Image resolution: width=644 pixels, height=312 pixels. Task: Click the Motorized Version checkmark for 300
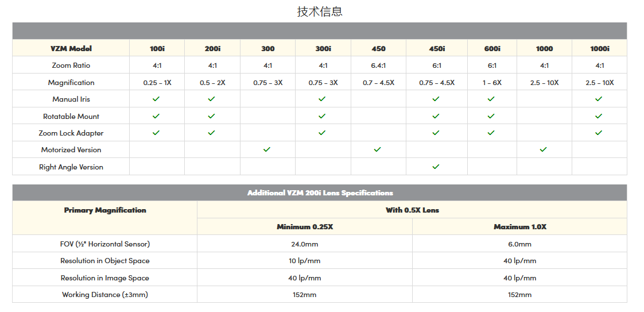pyautogui.click(x=267, y=149)
